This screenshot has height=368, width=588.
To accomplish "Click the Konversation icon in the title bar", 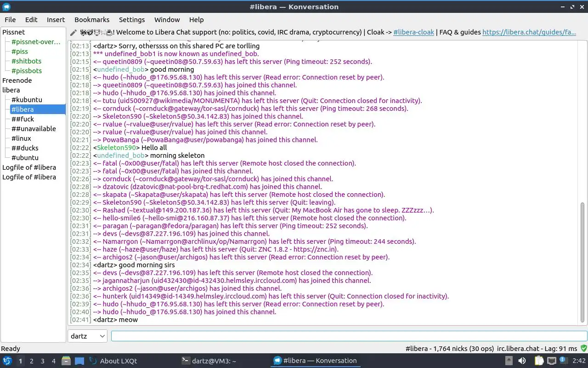I will 6,7.
